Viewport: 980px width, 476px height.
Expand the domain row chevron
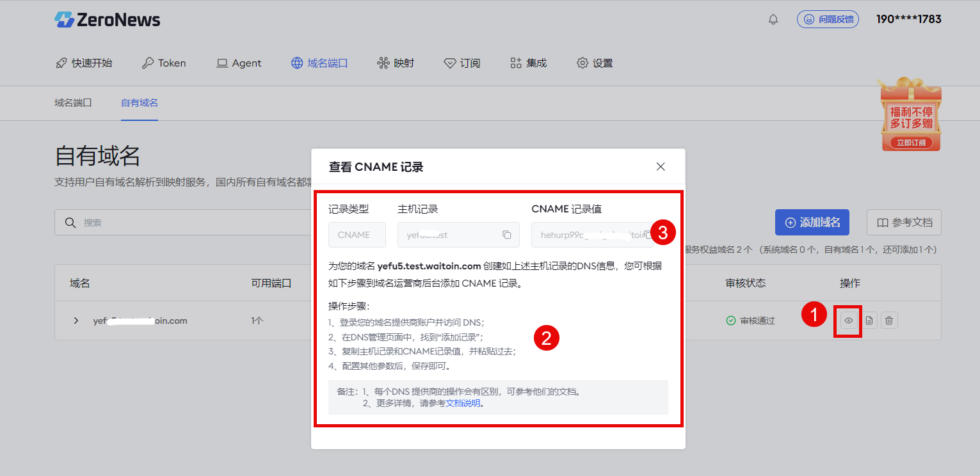[x=76, y=321]
